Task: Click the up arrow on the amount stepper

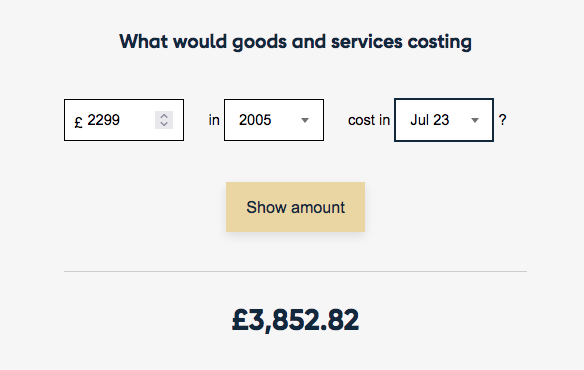Action: click(x=164, y=116)
